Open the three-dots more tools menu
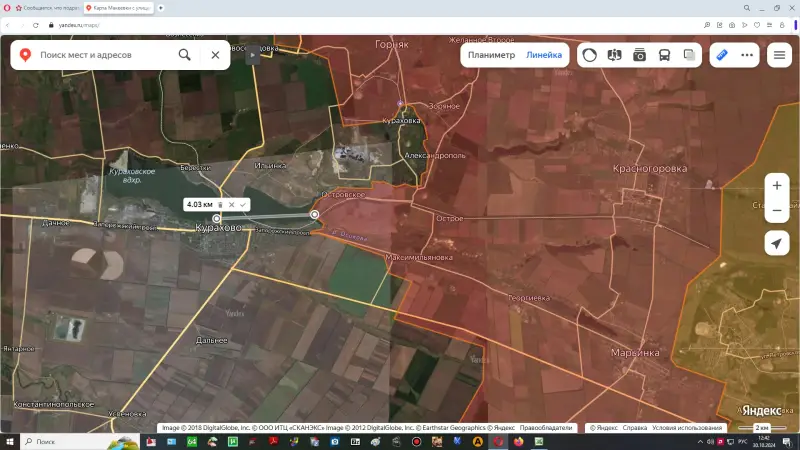Image resolution: width=800 pixels, height=450 pixels. pyautogui.click(x=745, y=55)
